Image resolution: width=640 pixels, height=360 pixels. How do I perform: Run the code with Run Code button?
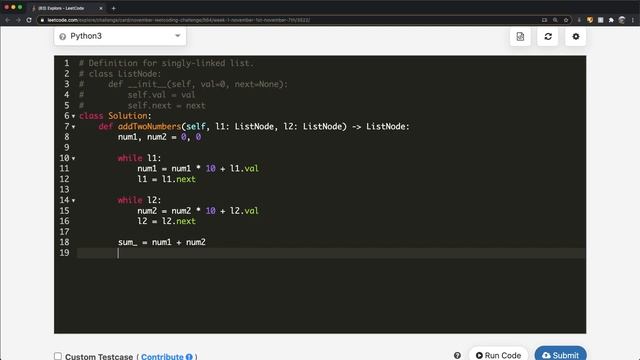point(498,354)
